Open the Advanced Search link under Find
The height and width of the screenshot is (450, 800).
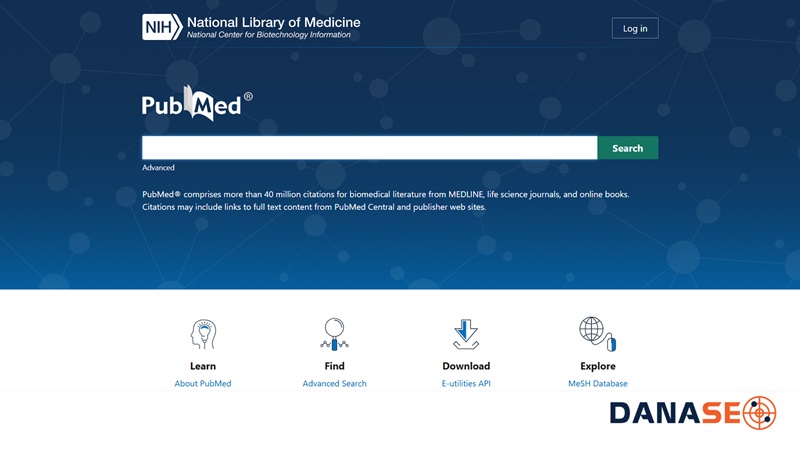334,383
